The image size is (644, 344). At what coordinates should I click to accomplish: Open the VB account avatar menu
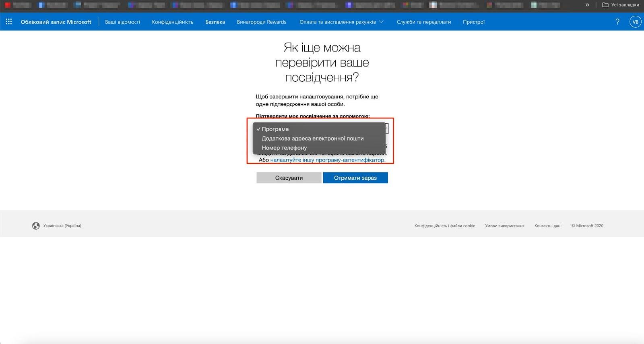point(635,22)
